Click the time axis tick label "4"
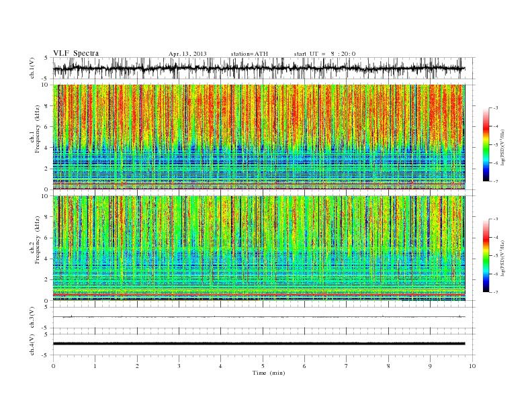 click(x=221, y=366)
